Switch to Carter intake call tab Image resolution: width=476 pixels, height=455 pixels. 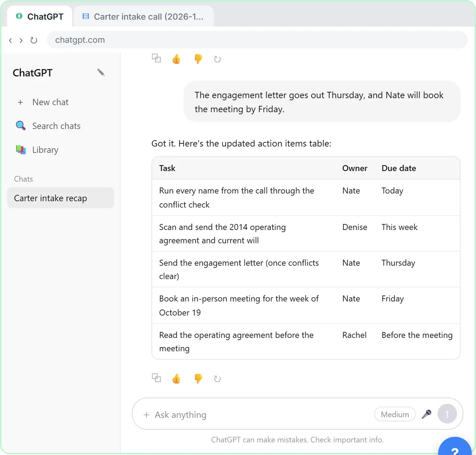click(144, 17)
